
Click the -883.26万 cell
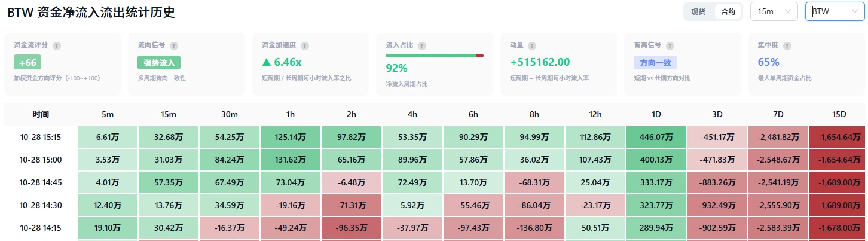(717, 182)
